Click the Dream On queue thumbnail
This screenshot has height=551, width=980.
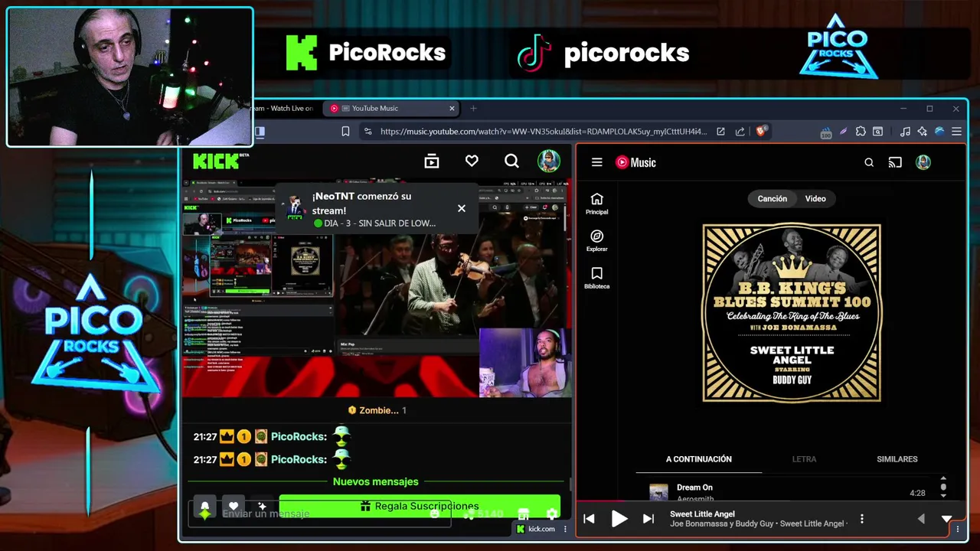pos(658,493)
